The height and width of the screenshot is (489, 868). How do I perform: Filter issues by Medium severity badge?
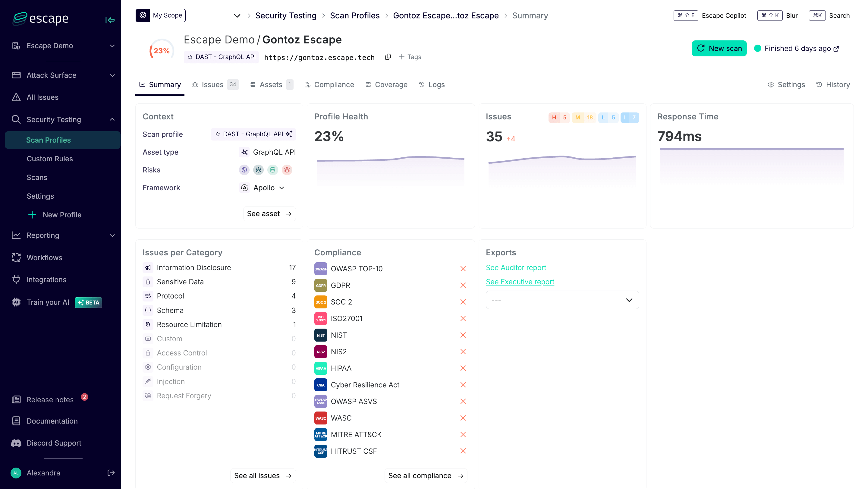pyautogui.click(x=583, y=118)
